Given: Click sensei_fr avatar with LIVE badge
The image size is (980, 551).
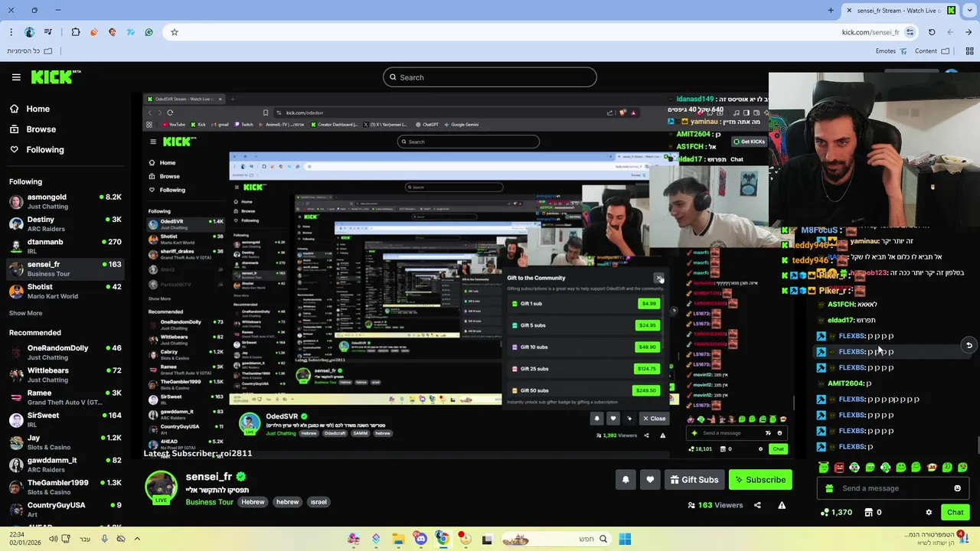Looking at the screenshot, I should pyautogui.click(x=162, y=487).
